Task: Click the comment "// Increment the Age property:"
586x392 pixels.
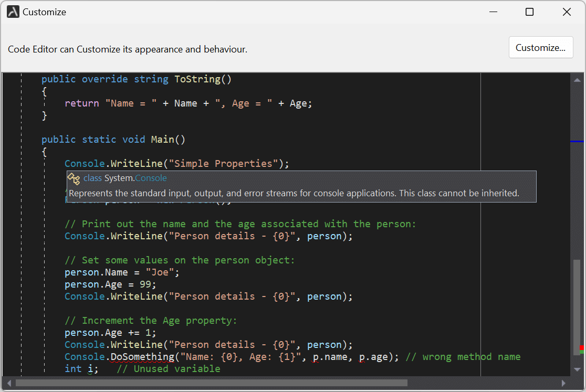Action: 151,321
